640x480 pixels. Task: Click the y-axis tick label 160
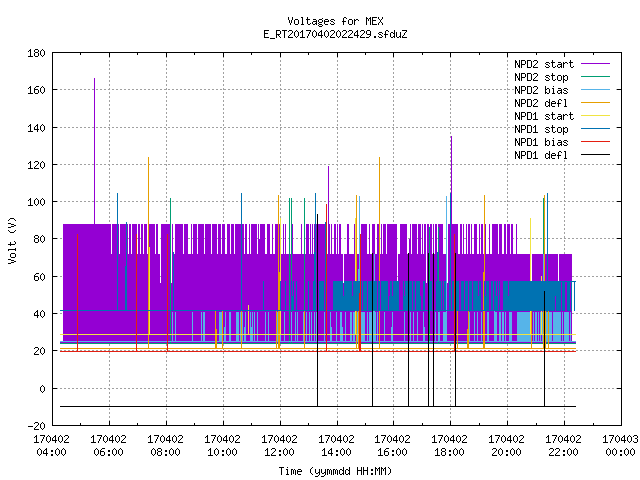point(36,90)
